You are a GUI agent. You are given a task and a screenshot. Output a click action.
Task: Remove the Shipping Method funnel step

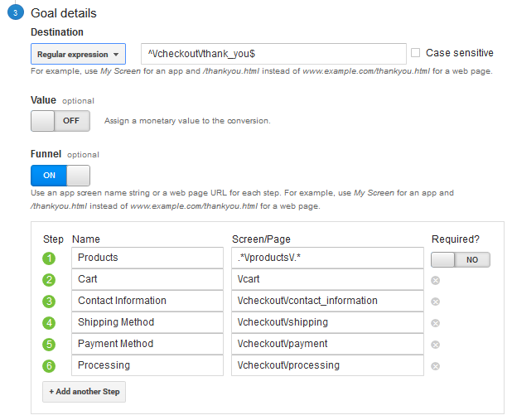(x=435, y=323)
